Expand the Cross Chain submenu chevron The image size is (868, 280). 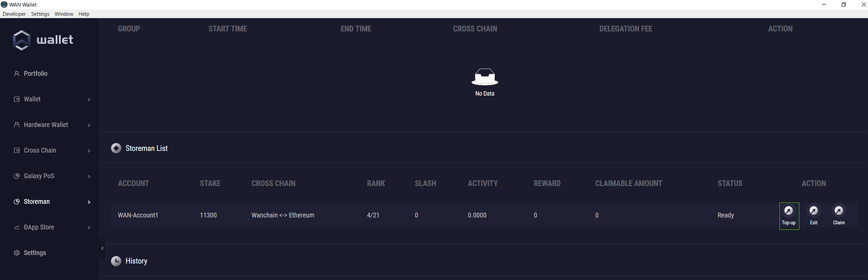[x=89, y=151]
